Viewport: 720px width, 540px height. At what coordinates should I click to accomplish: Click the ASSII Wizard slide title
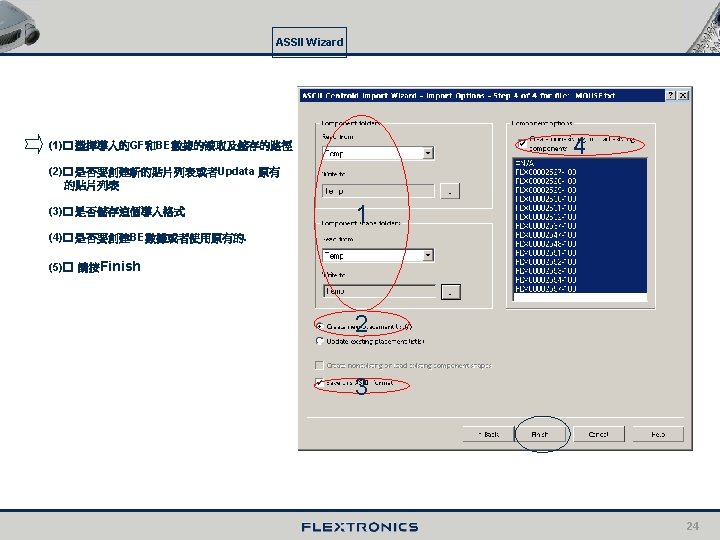tap(309, 42)
